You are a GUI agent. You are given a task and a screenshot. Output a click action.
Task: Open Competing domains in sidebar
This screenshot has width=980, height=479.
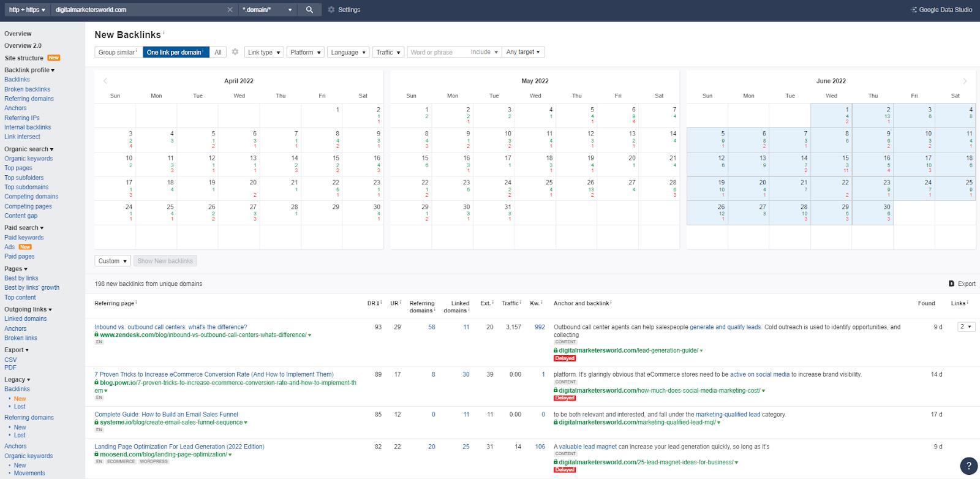pos(31,197)
